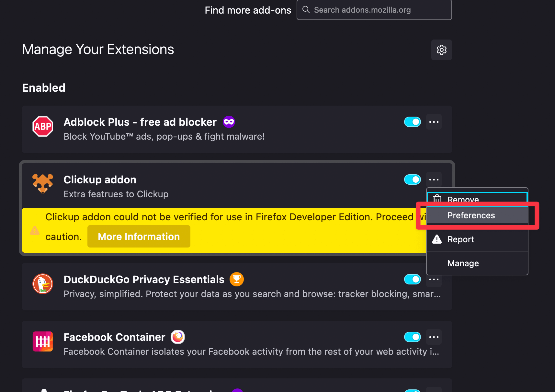Choose Report in the addon menu
The image size is (555, 392).
tap(477, 239)
